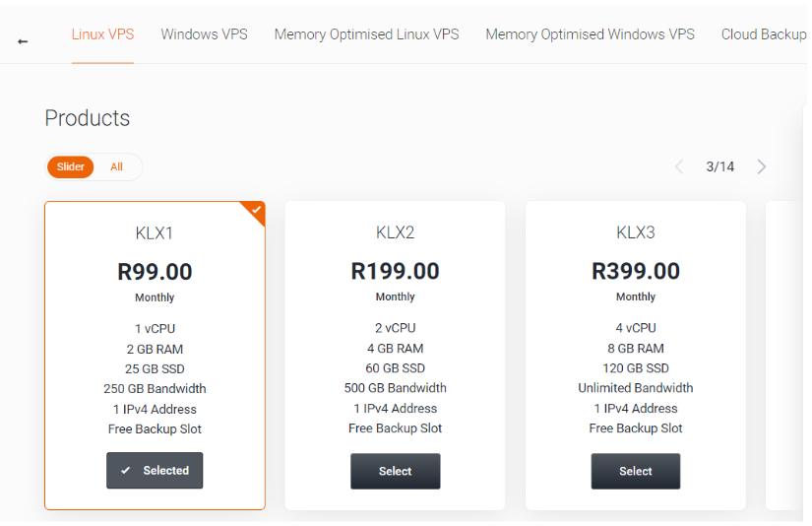Click the back arrow icon
This screenshot has width=812, height=526.
(x=23, y=41)
